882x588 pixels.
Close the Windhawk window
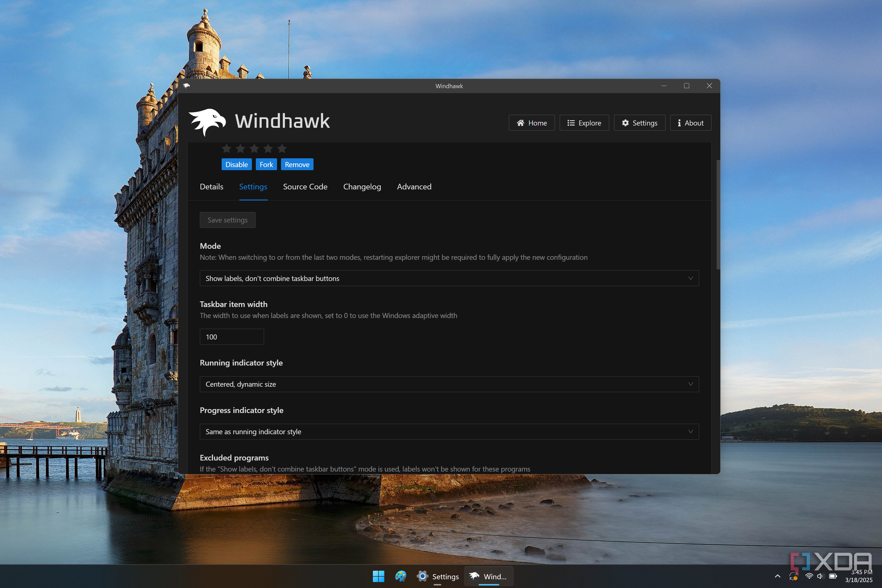pyautogui.click(x=710, y=86)
